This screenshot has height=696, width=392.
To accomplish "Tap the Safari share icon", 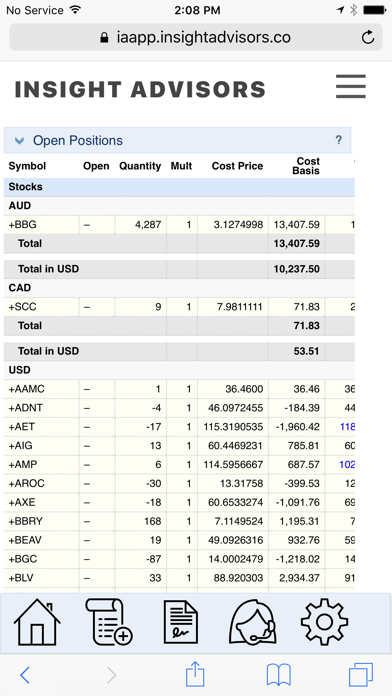I will tap(195, 674).
